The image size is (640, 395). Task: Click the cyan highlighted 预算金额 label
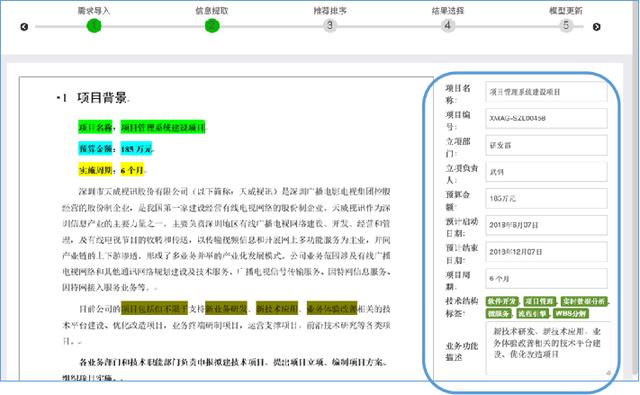click(96, 148)
